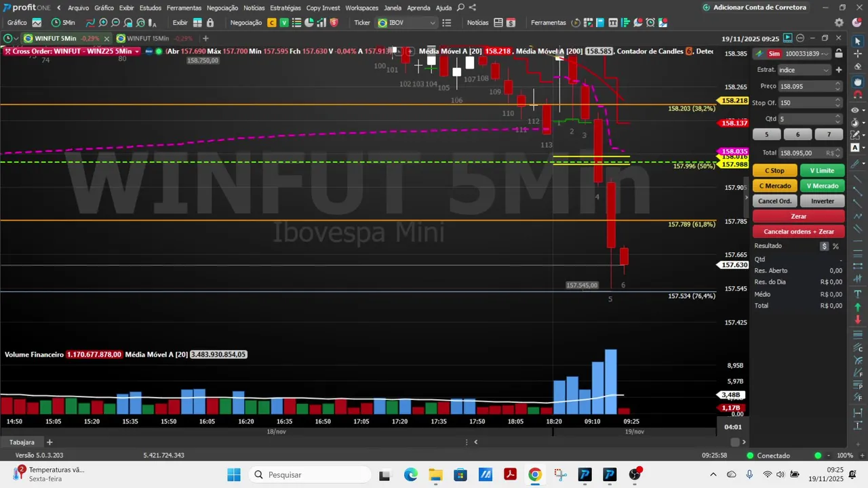The image size is (868, 488).
Task: Open the Sim account 1000331839 dropdown
Action: [792, 54]
